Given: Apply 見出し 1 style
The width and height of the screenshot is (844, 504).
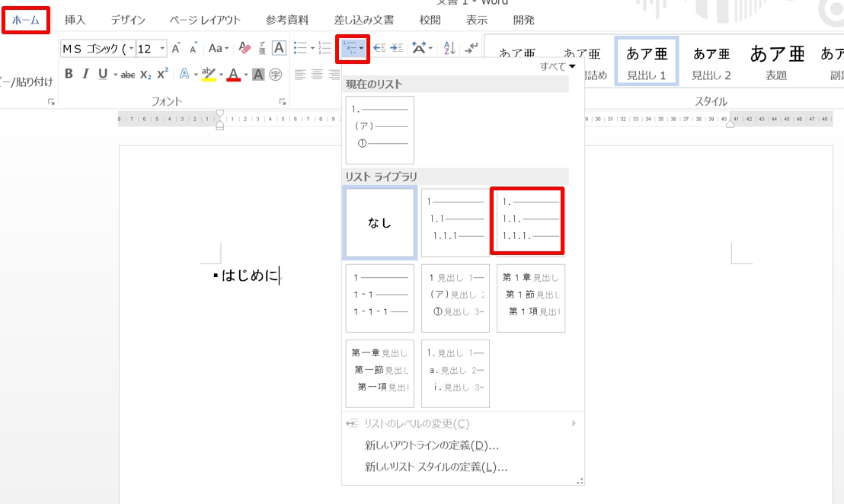Looking at the screenshot, I should (x=647, y=62).
